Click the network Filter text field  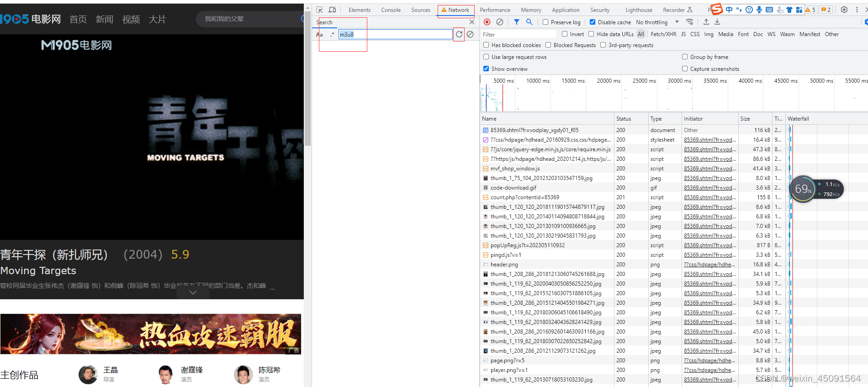pos(519,34)
